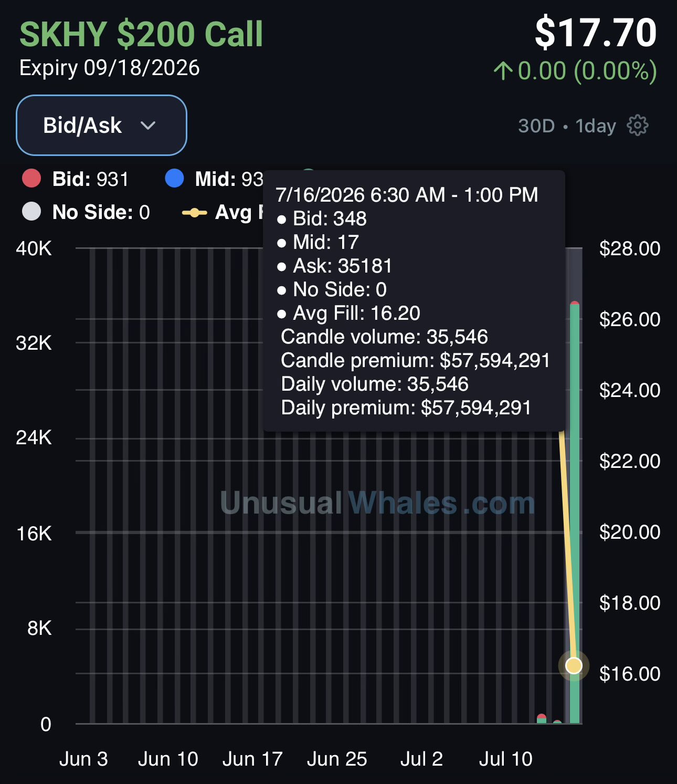This screenshot has height=784, width=677.
Task: Toggle the yellow Avg Fill line marker
Action: pyautogui.click(x=194, y=213)
